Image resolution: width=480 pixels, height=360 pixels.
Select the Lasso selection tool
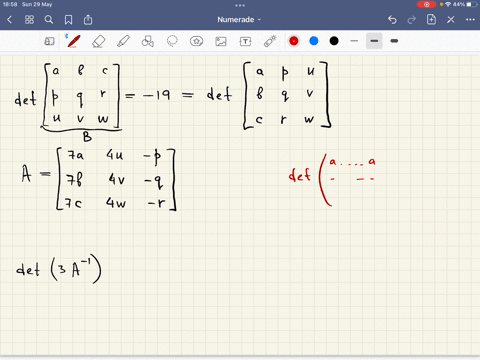click(172, 41)
